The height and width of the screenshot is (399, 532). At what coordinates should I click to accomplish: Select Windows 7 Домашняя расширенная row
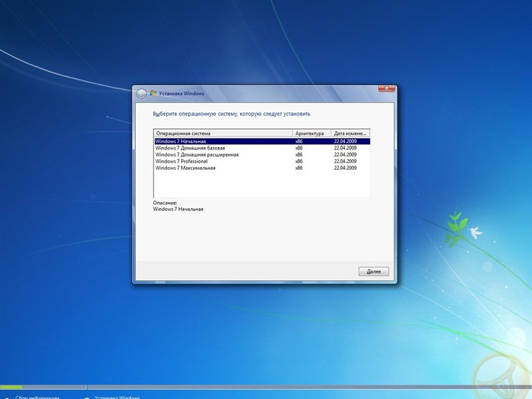pos(262,155)
